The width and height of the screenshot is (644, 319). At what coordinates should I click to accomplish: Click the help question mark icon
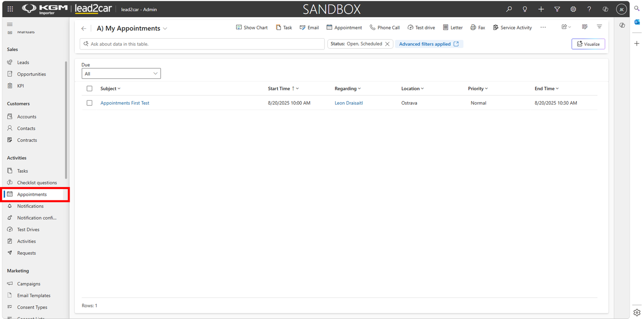589,9
